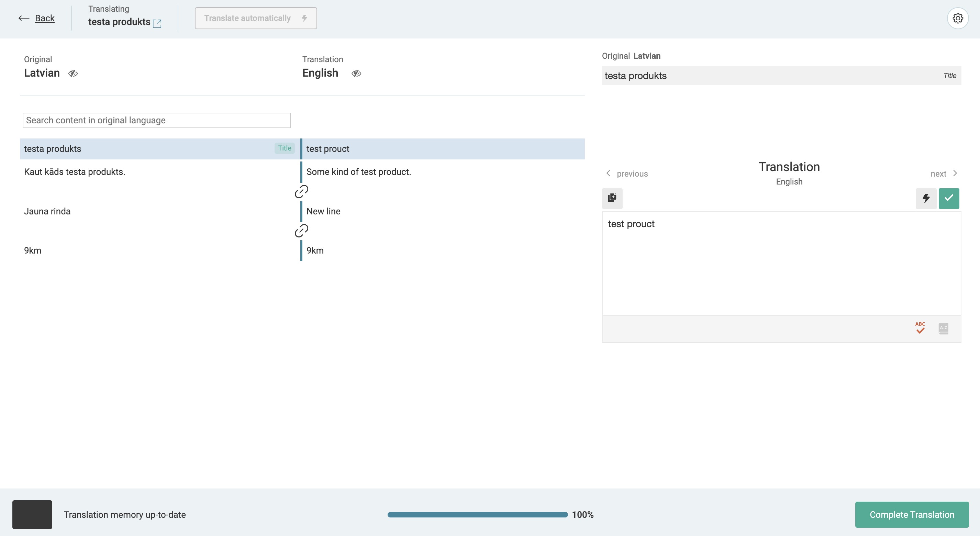The height and width of the screenshot is (536, 980).
Task: Confirm translation with green checkmark button
Action: [948, 198]
